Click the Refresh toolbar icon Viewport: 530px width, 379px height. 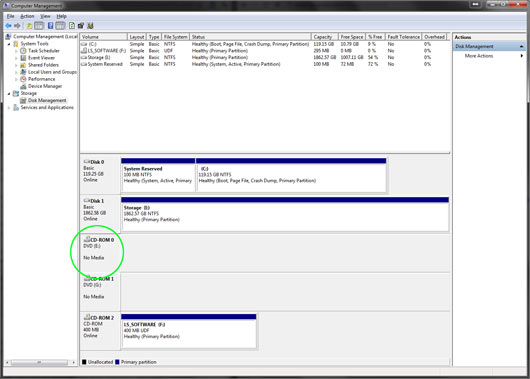[72, 26]
